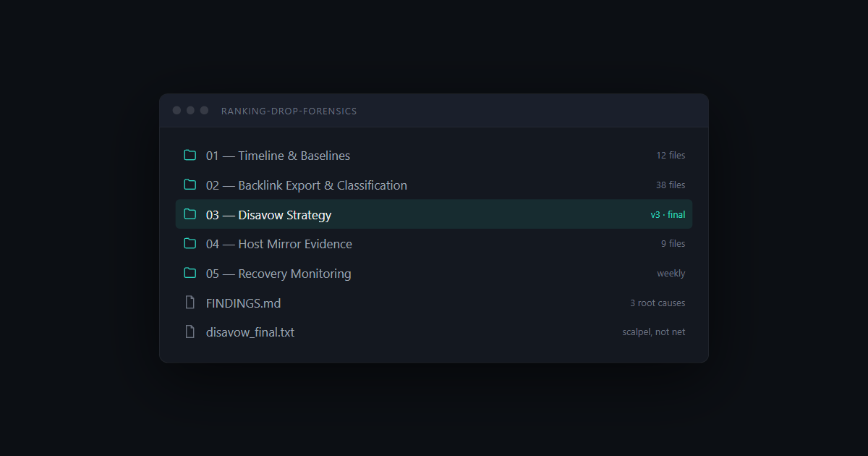Open the FINDINGS.md file
The height and width of the screenshot is (456, 868).
[434, 303]
